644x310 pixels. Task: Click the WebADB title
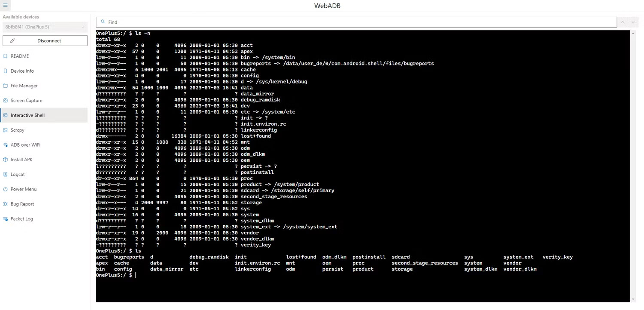[328, 6]
